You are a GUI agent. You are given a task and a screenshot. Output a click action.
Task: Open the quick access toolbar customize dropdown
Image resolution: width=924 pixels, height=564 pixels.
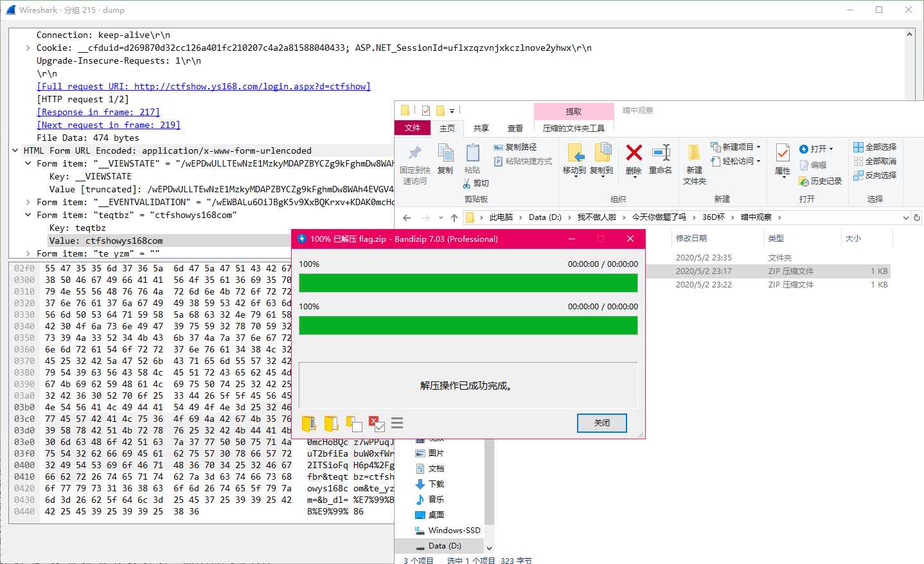(452, 111)
